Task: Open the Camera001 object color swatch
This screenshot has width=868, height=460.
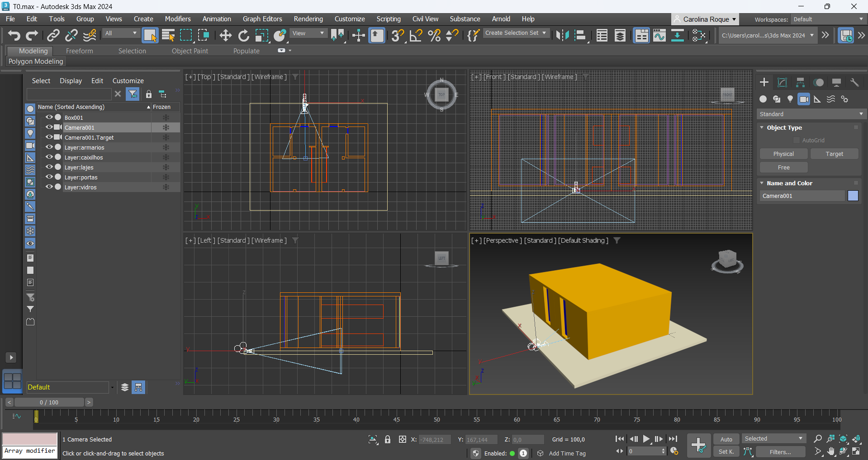Action: click(853, 196)
